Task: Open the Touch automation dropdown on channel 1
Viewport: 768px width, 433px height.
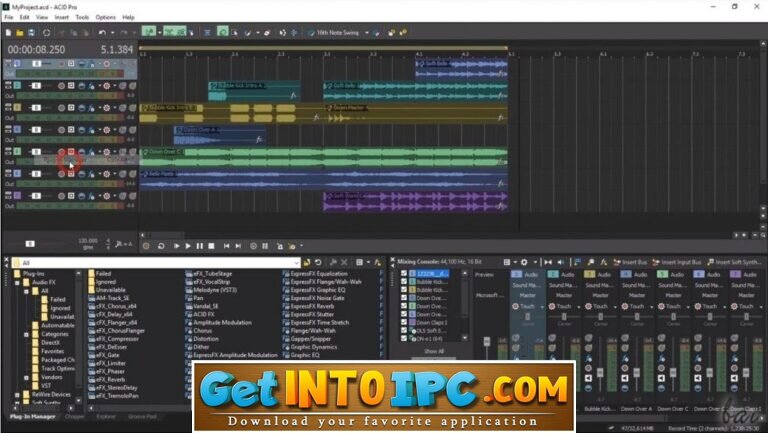Action: click(542, 307)
